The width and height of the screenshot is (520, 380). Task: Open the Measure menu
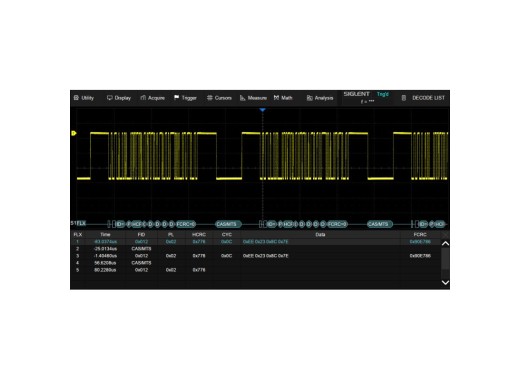[253, 98]
